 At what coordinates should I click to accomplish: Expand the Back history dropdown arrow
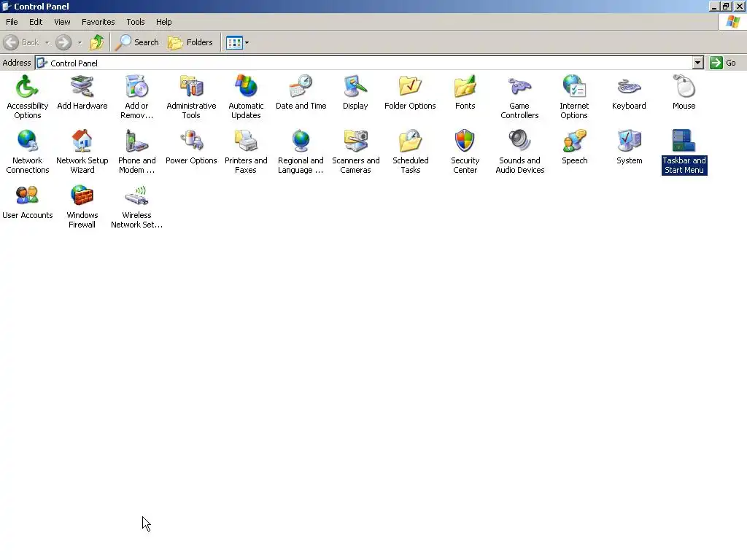pos(47,42)
